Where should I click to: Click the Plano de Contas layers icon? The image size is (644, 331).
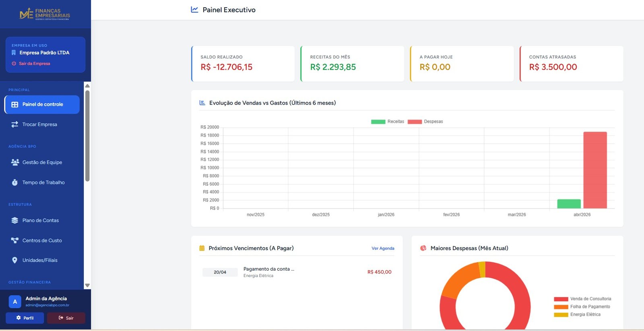tap(15, 220)
